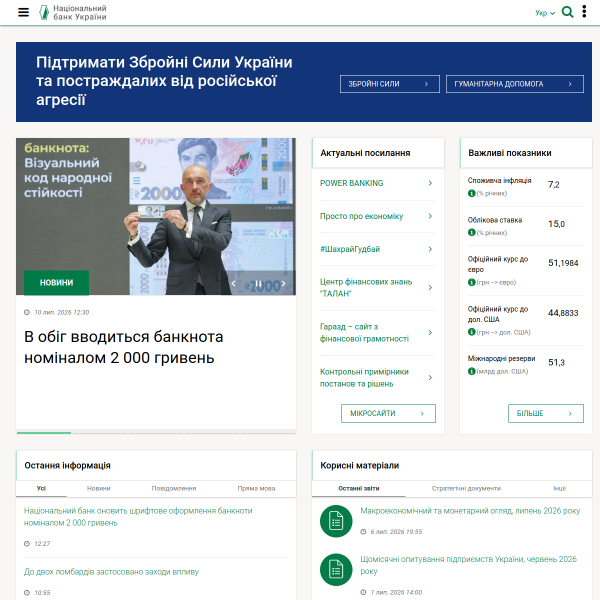
Task: Click info icon under Споживча інфляція
Action: pos(471,193)
